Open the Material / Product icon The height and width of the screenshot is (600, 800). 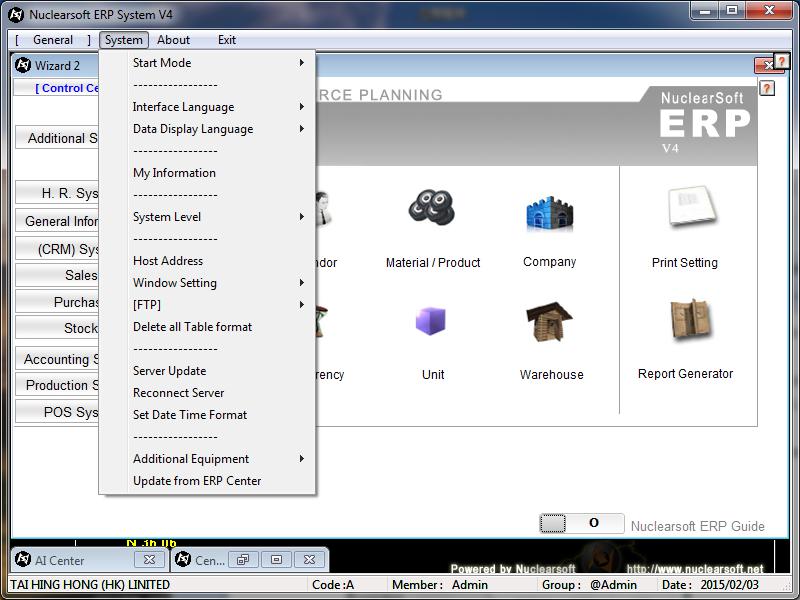click(432, 207)
